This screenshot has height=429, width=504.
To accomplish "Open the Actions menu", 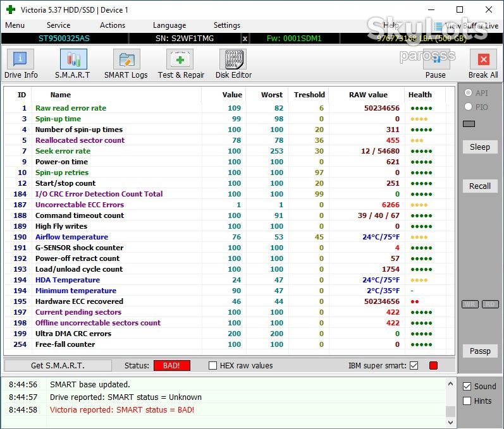I will [112, 25].
